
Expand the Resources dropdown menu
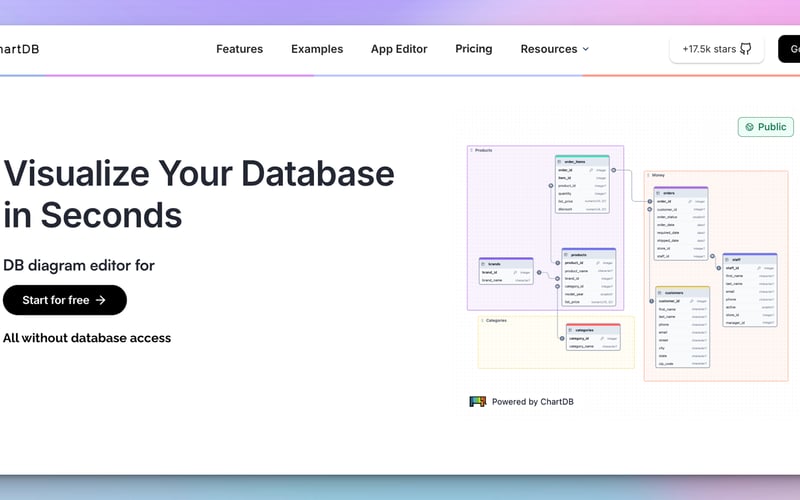(555, 49)
